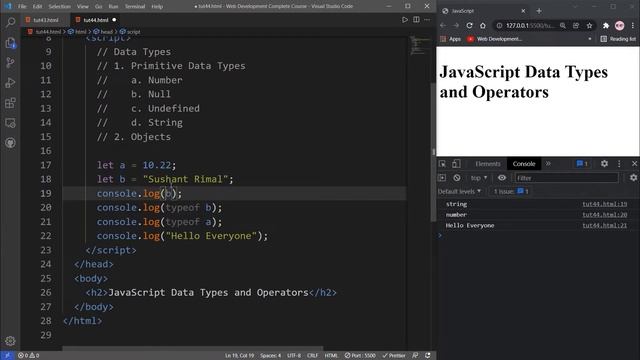Click editor vertical scrollbar
Screen dimensions: 640x360
click(433, 151)
